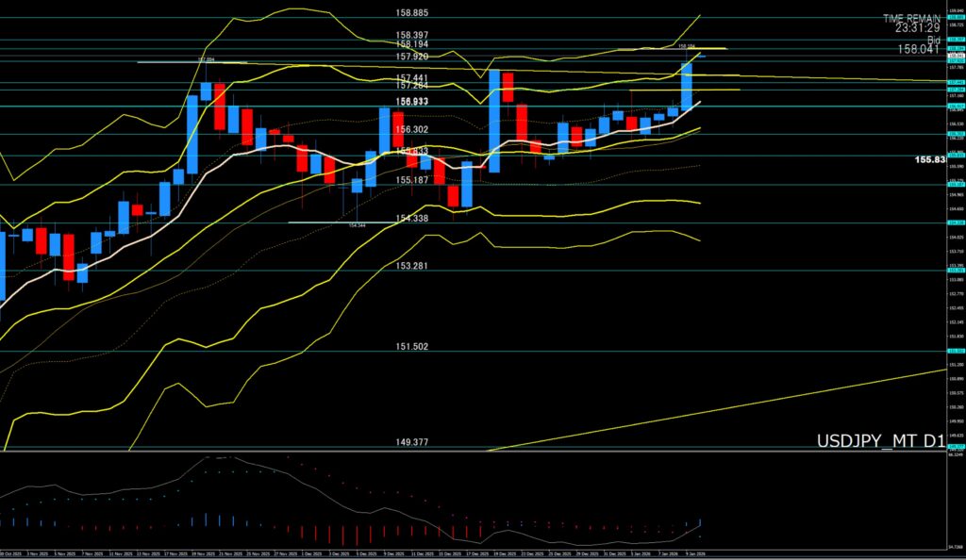Select the 157.894 swing high marker

click(x=206, y=58)
